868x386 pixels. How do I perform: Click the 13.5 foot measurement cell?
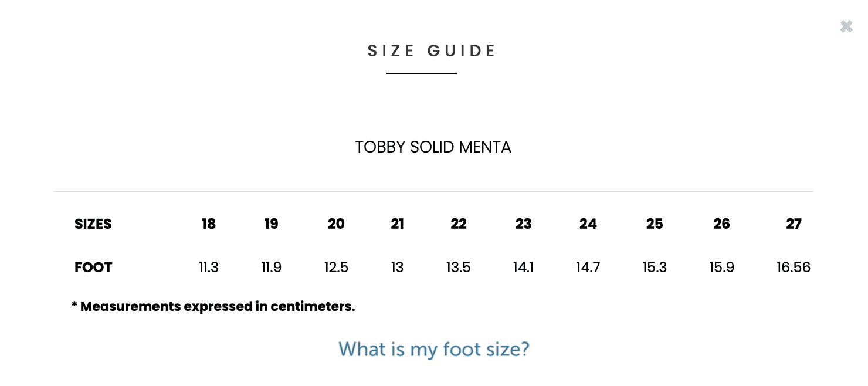459,268
